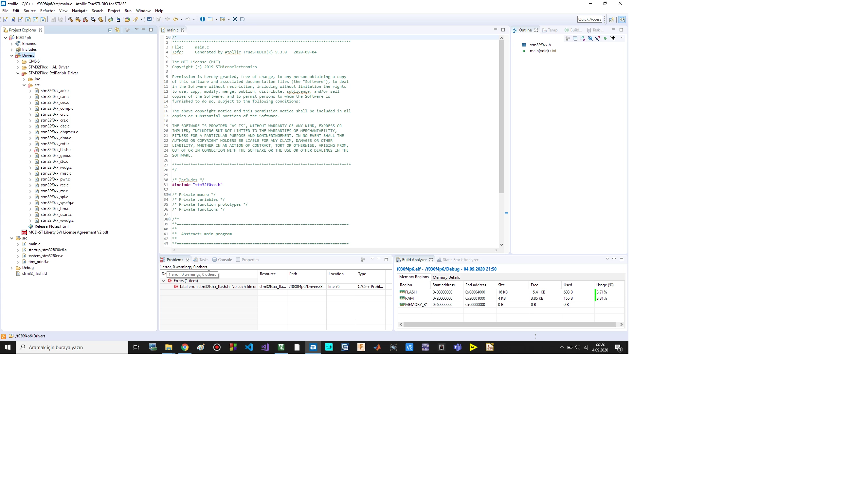868x492 pixels.
Task: Expand the CMSIS folder
Action: click(x=18, y=62)
